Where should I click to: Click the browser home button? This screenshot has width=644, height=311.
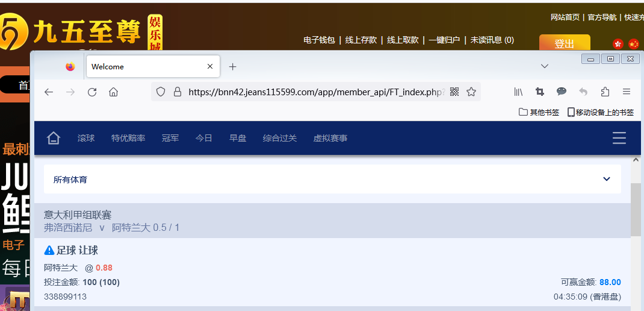point(113,92)
